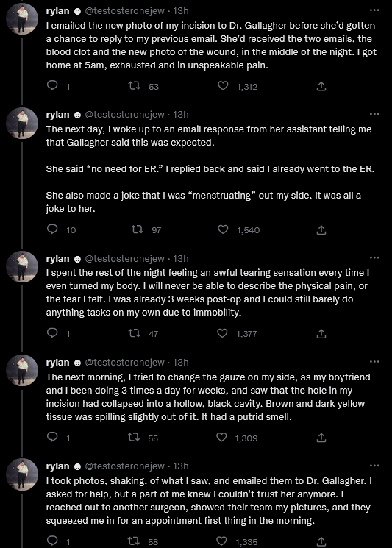Like the tweet with 1,312 likes
Viewport: 392px width, 548px height.
click(x=223, y=85)
